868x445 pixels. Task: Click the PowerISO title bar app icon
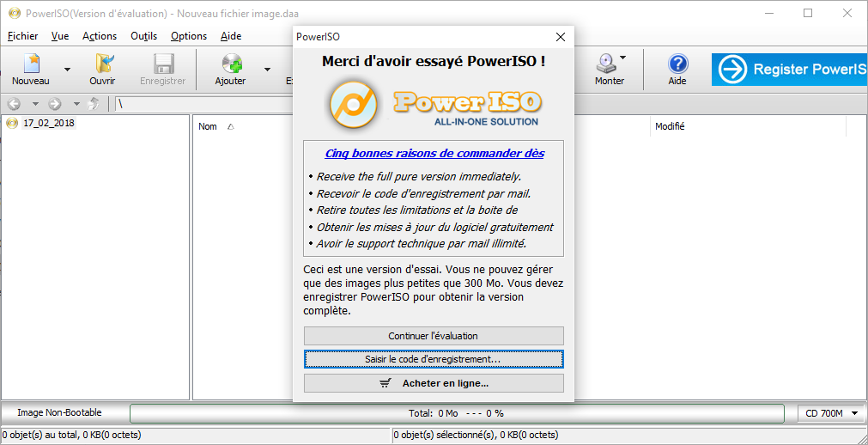coord(15,13)
